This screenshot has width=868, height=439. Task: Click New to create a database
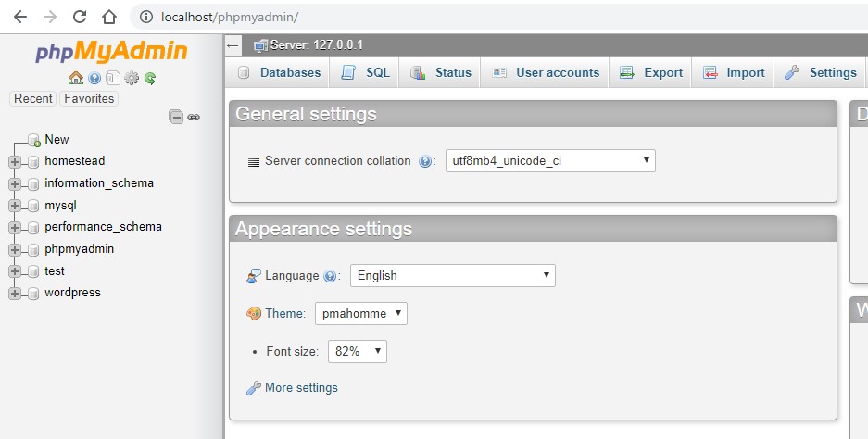[57, 140]
